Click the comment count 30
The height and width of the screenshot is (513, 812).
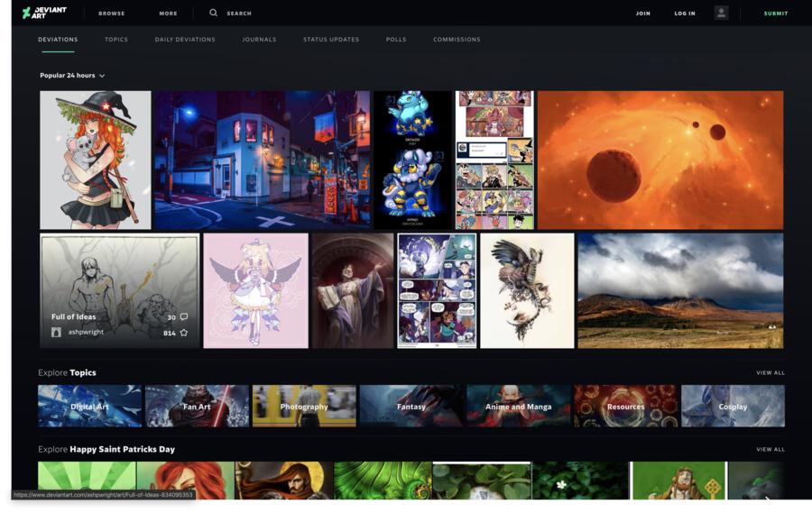tap(171, 317)
